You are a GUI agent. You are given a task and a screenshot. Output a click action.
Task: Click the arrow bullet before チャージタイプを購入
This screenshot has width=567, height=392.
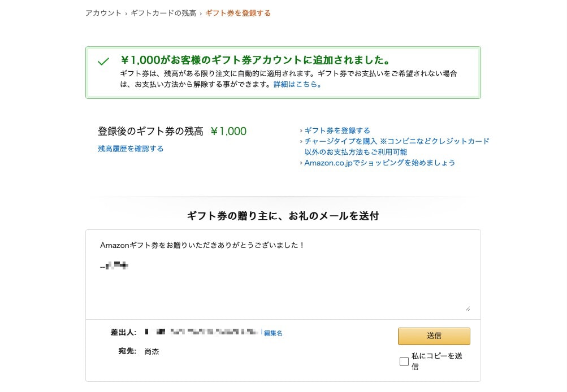pyautogui.click(x=301, y=141)
